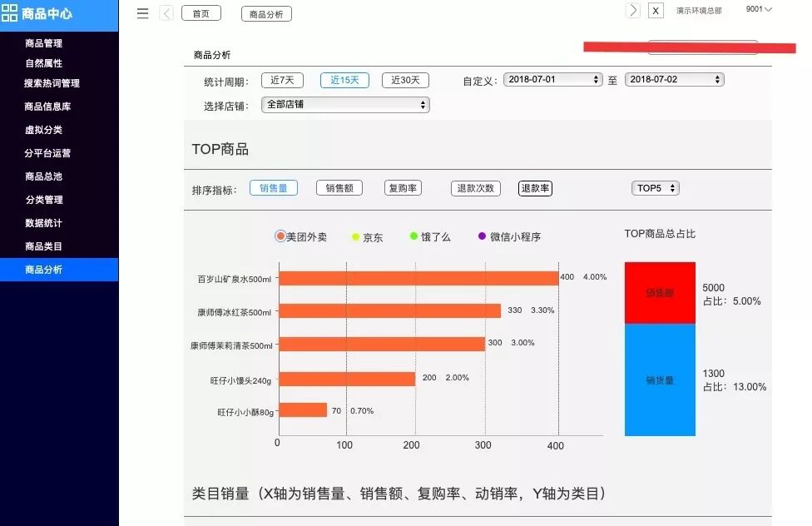Open 分类管理 in sidebar
812x526 pixels.
pyautogui.click(x=43, y=200)
